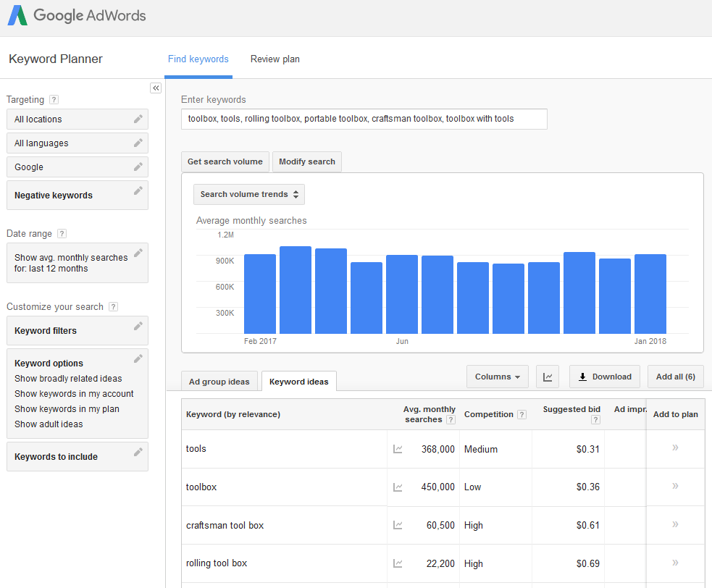Edit the Google network pencil icon

138,167
